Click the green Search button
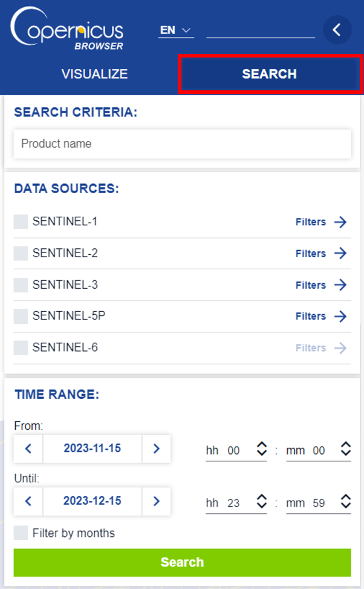 coord(182,562)
